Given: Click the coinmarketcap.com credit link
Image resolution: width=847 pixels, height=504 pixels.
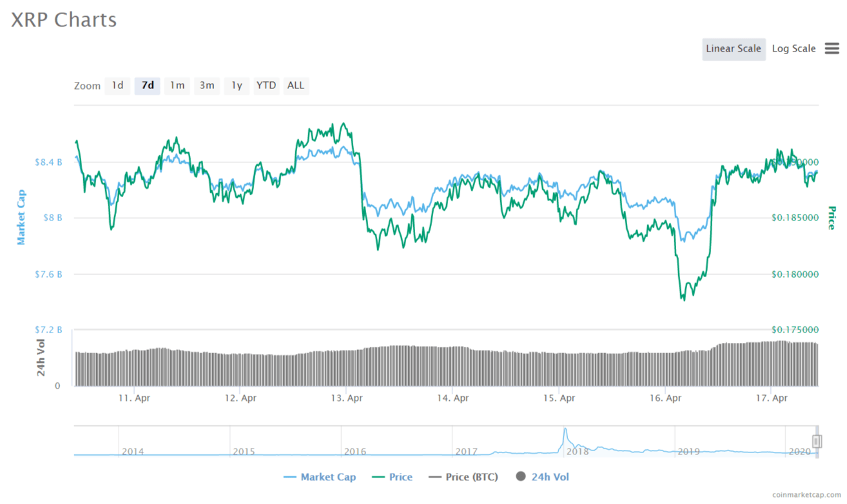Looking at the screenshot, I should coord(806,494).
